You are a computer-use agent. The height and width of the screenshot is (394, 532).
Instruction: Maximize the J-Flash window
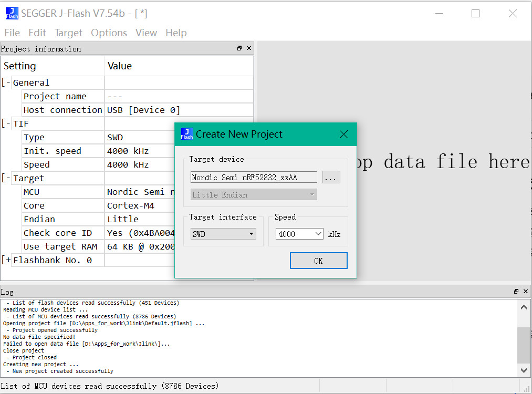pos(476,13)
